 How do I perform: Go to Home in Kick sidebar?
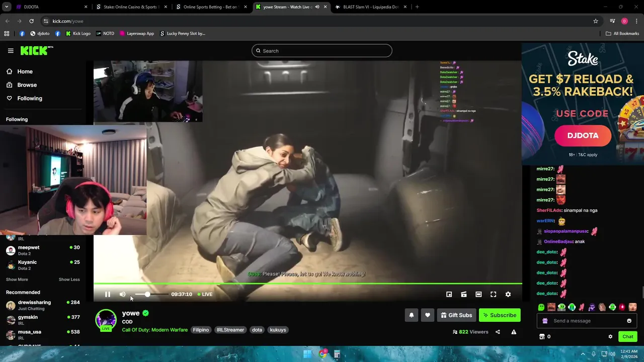click(20, 71)
